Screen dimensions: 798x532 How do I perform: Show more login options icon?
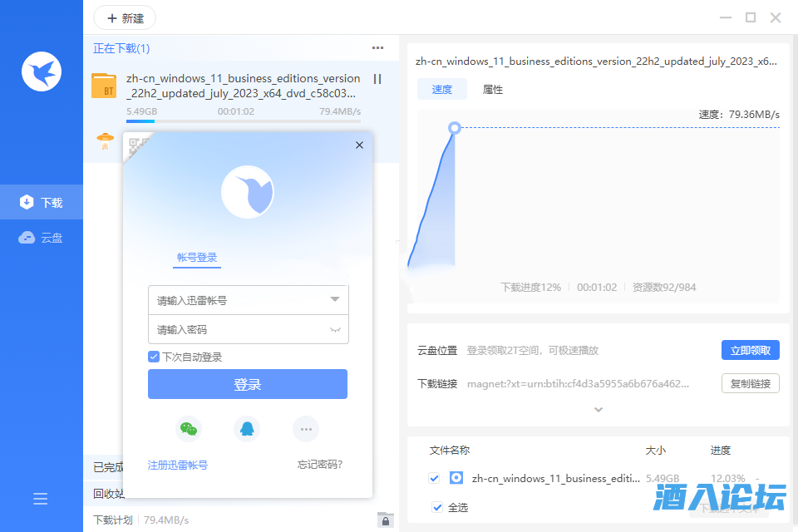coord(306,429)
